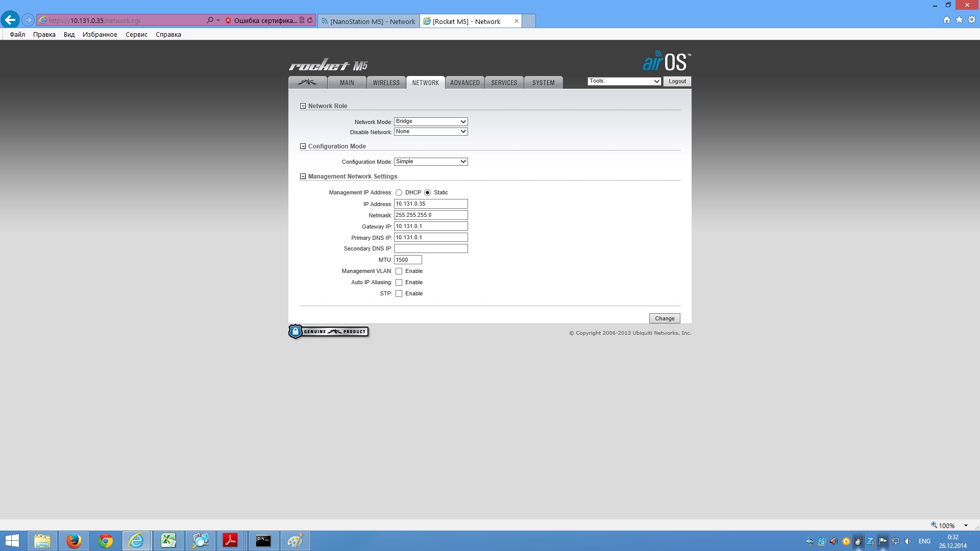Open the Tools dropdown
The height and width of the screenshot is (551, 980).
point(624,81)
